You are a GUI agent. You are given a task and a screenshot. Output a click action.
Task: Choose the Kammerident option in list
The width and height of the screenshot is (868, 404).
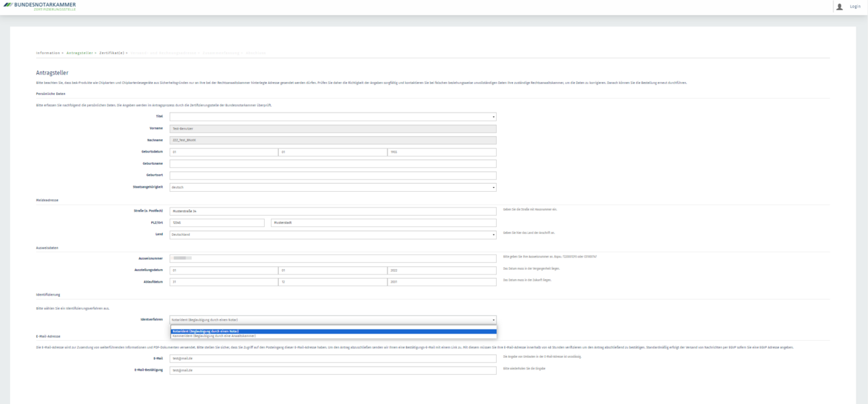(333, 336)
